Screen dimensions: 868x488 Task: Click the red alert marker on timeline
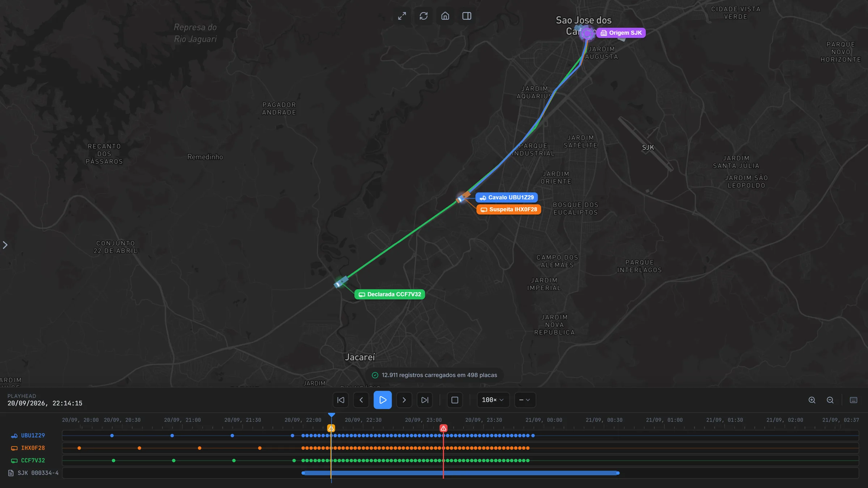coord(443,428)
